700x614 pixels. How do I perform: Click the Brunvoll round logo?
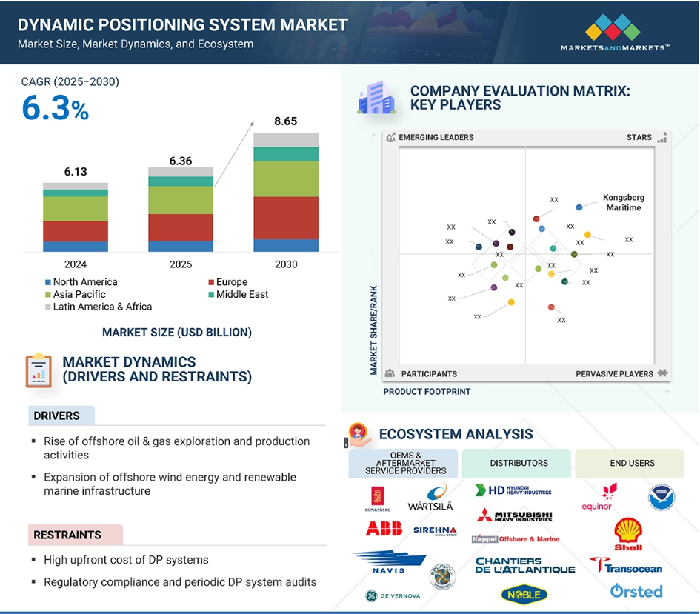442,576
